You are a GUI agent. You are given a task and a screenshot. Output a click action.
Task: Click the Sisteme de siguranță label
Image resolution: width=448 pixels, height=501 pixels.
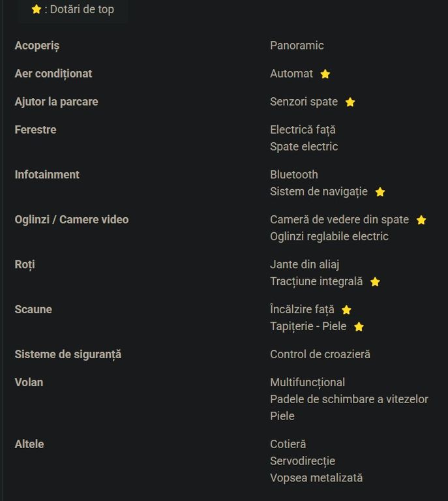pyautogui.click(x=68, y=354)
